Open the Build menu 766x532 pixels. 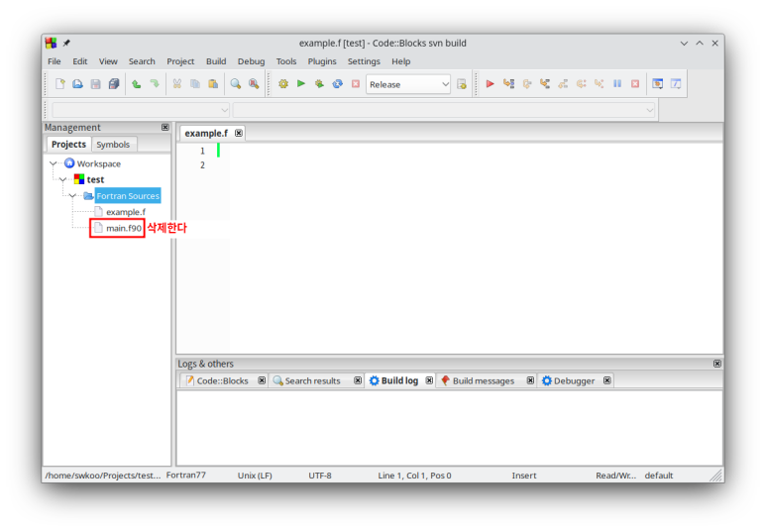click(216, 61)
